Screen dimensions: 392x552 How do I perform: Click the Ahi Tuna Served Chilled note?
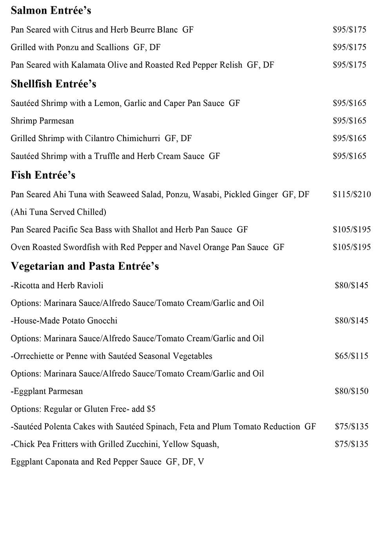tap(58, 212)
